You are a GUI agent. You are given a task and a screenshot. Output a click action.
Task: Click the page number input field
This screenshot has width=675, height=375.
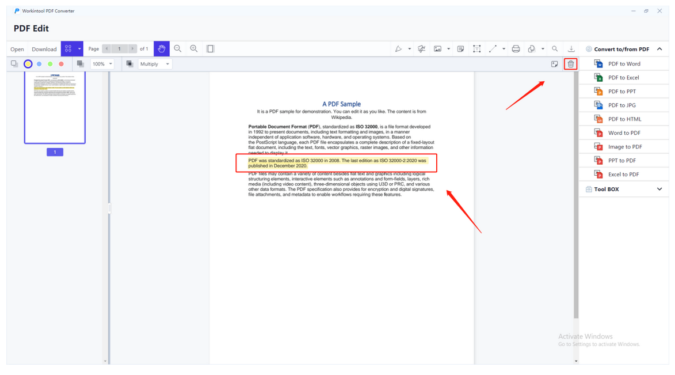click(x=120, y=49)
